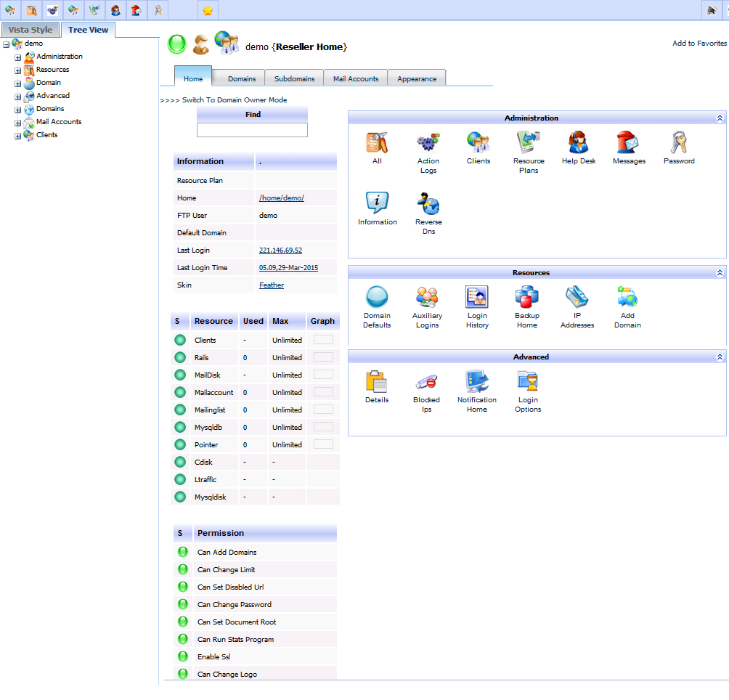729x700 pixels.
Task: Collapse the demo root tree node
Action: click(x=7, y=44)
